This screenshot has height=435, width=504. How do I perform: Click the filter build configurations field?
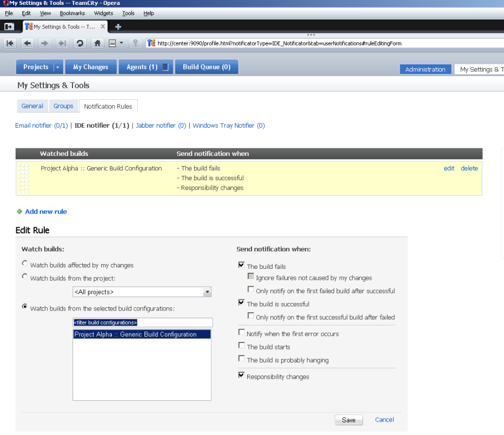143,322
